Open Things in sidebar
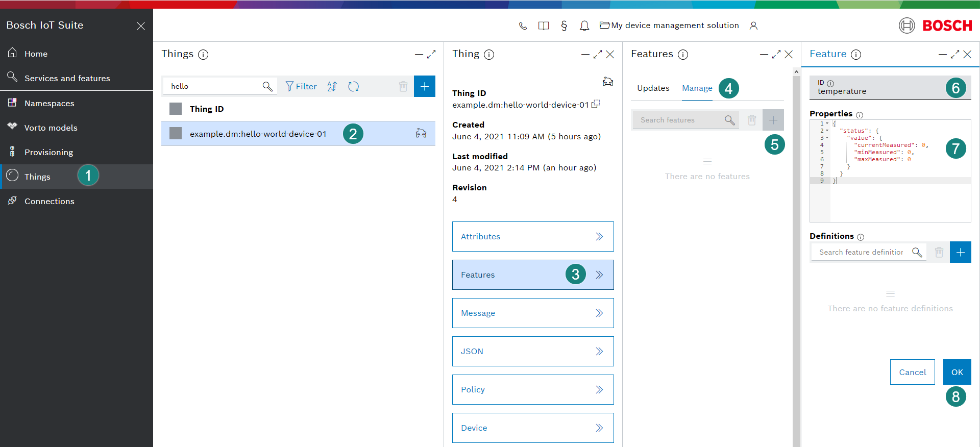This screenshot has height=447, width=980. point(77,177)
